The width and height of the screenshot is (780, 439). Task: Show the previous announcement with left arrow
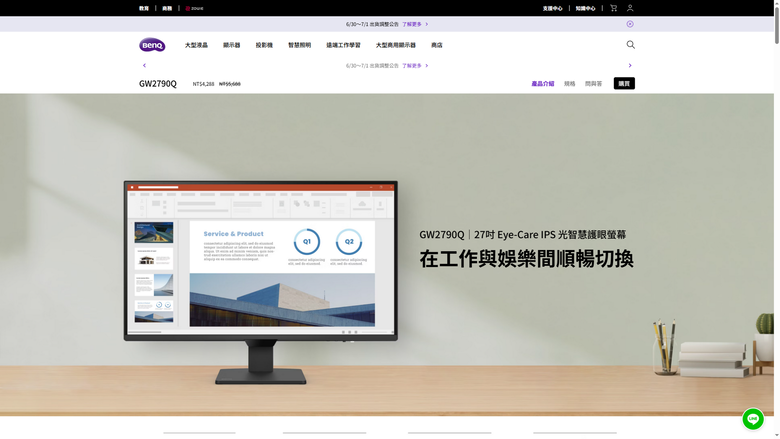pyautogui.click(x=144, y=65)
